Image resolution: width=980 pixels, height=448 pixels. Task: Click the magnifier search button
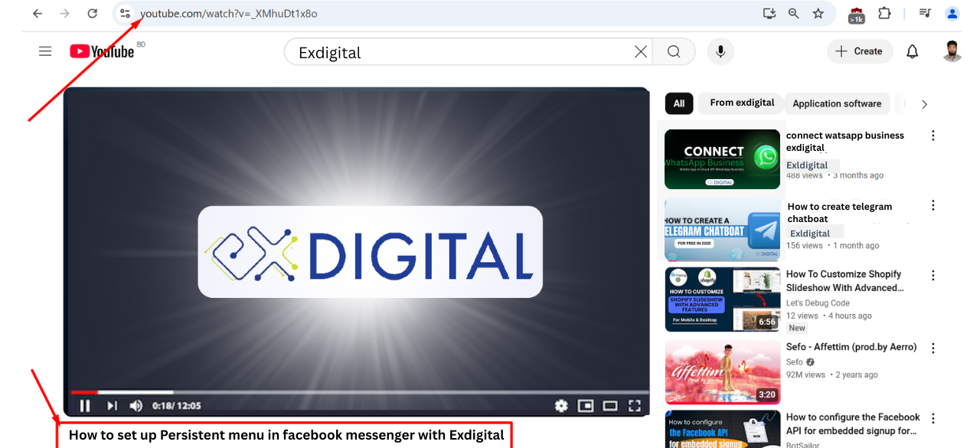[x=674, y=51]
